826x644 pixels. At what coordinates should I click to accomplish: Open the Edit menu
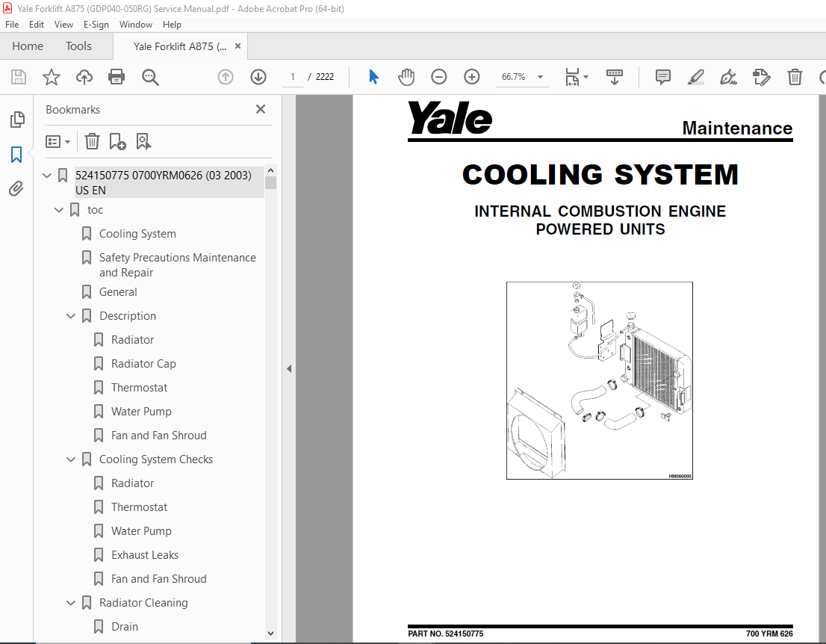pyautogui.click(x=37, y=24)
